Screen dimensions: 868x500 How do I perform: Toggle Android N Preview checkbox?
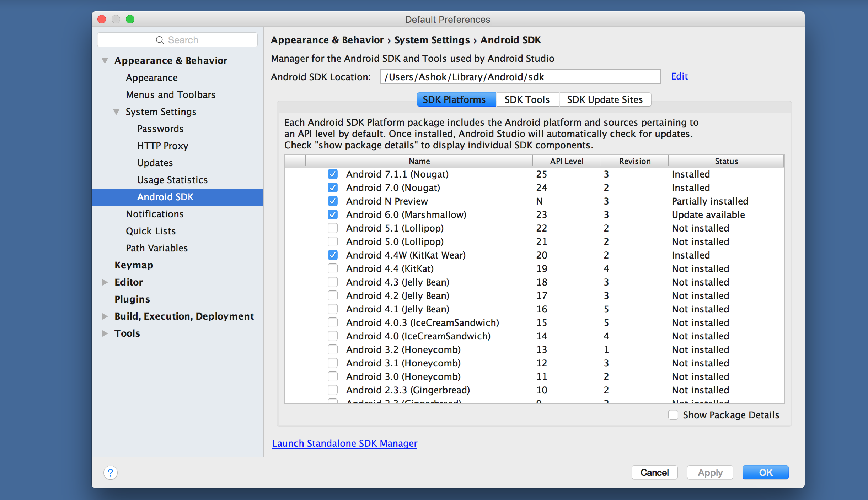pyautogui.click(x=333, y=201)
